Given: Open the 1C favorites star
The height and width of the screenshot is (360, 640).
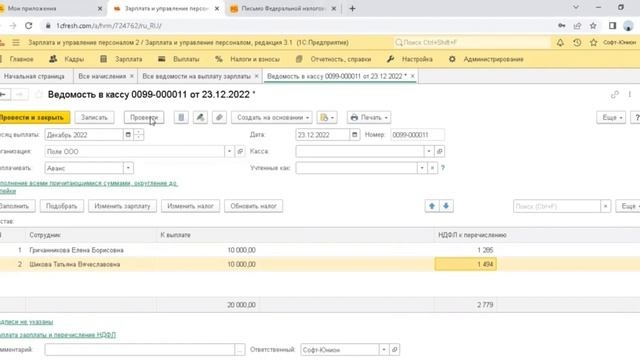Looking at the screenshot, I should tap(593, 42).
